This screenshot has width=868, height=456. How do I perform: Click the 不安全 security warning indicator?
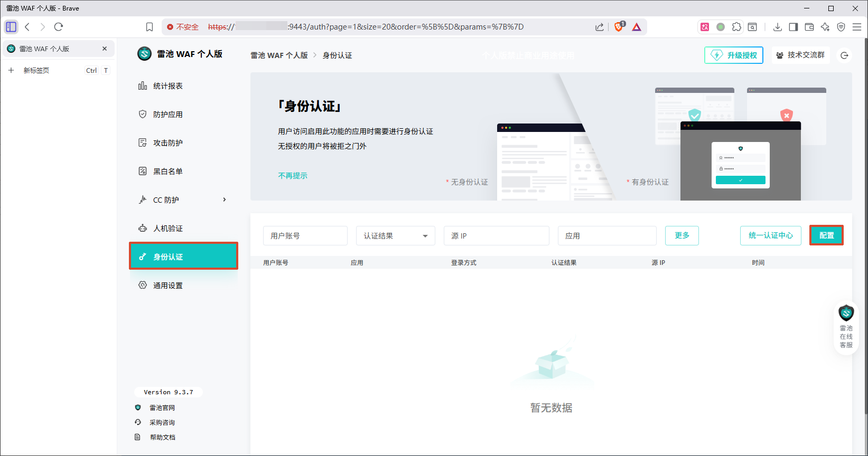(183, 27)
